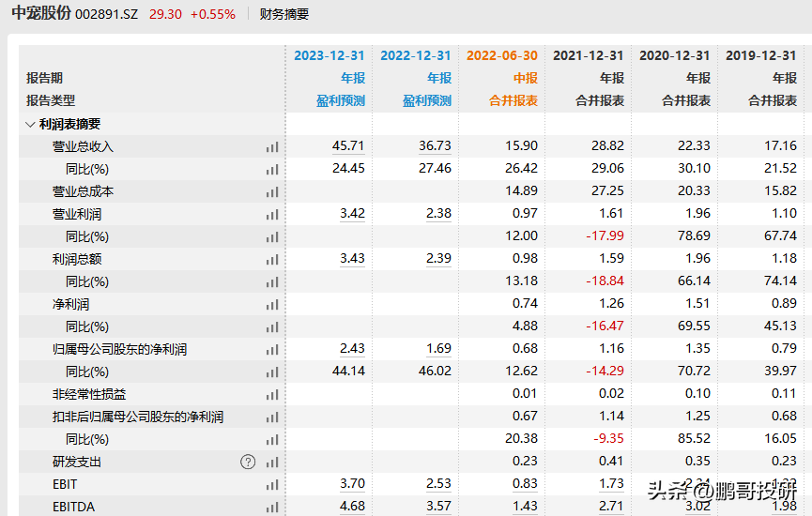Open chart icon for 同比(%) under 营业总收入

[272, 169]
